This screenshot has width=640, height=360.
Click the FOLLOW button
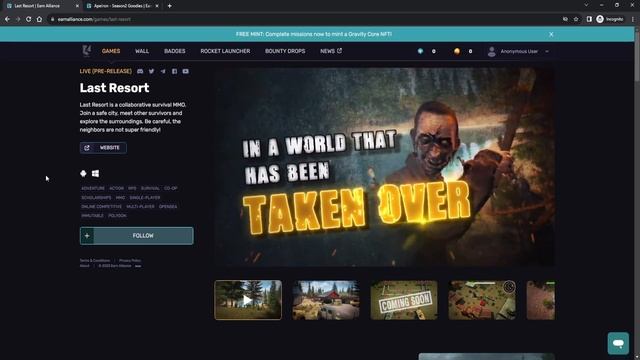click(137, 236)
